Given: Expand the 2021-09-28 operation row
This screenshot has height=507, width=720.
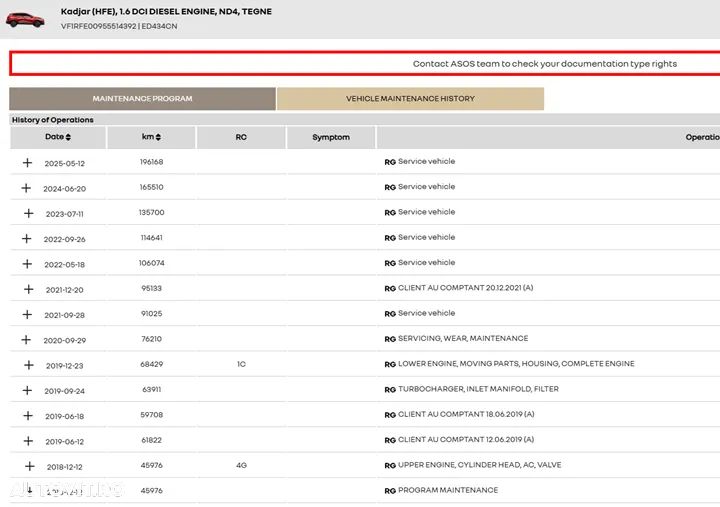Looking at the screenshot, I should pyautogui.click(x=27, y=314).
